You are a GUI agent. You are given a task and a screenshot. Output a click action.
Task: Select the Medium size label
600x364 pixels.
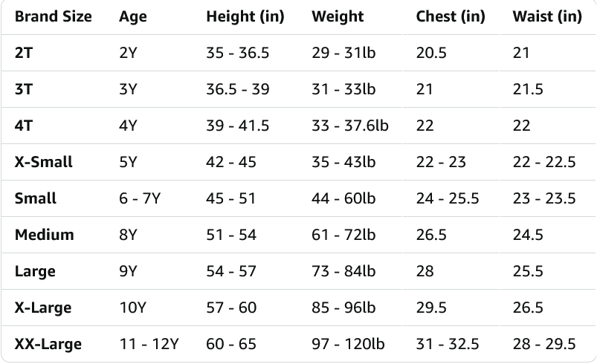pos(44,235)
